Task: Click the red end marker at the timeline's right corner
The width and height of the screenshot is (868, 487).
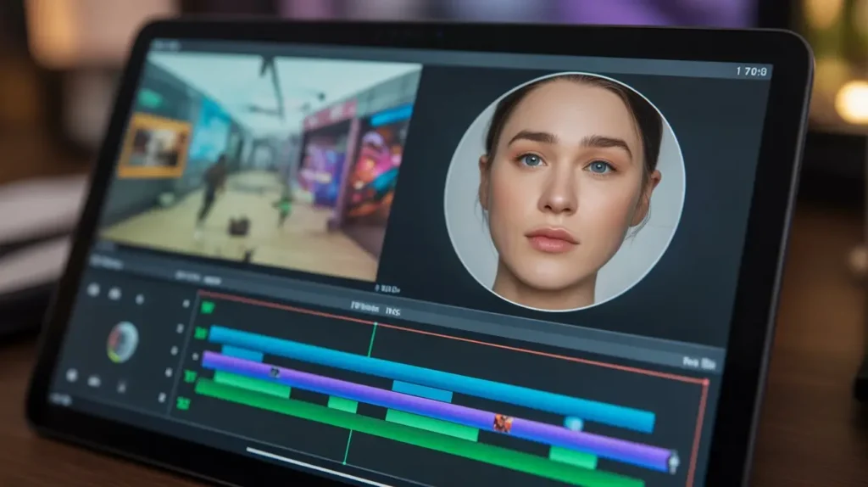Action: 705,382
